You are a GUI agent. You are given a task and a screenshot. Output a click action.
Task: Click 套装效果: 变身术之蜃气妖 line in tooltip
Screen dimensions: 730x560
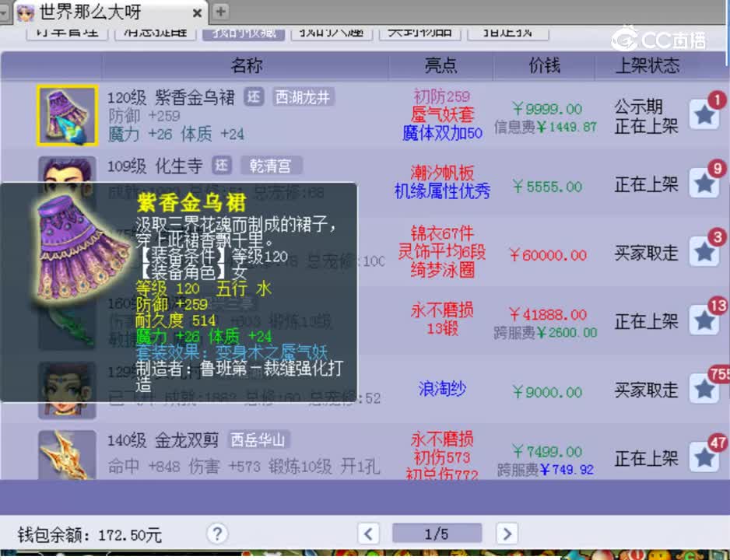pos(232,352)
